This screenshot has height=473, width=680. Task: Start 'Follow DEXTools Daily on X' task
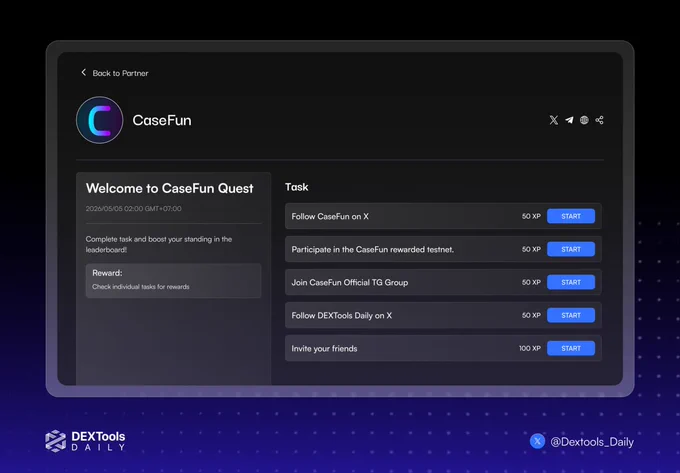point(571,315)
